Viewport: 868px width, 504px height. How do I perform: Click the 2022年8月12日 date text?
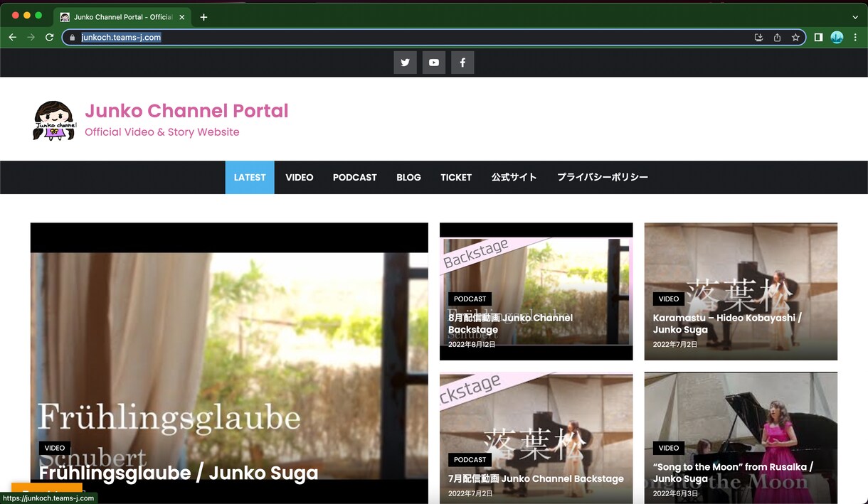pos(472,344)
